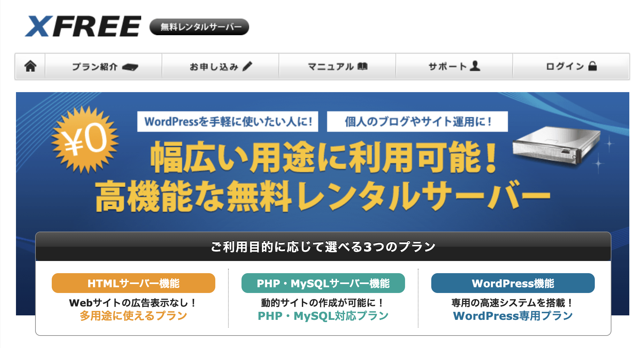Click the person icon beside サポート

(476, 66)
